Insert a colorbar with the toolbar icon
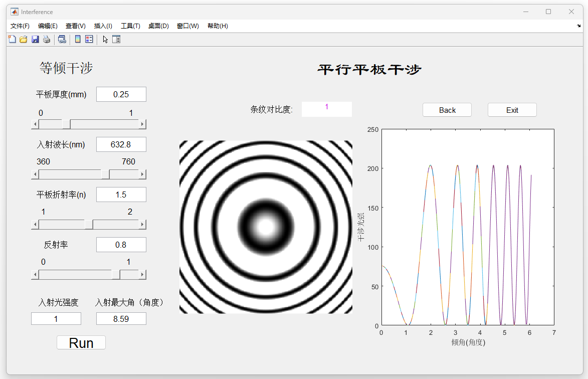Viewport: 588px width, 379px height. pyautogui.click(x=78, y=39)
